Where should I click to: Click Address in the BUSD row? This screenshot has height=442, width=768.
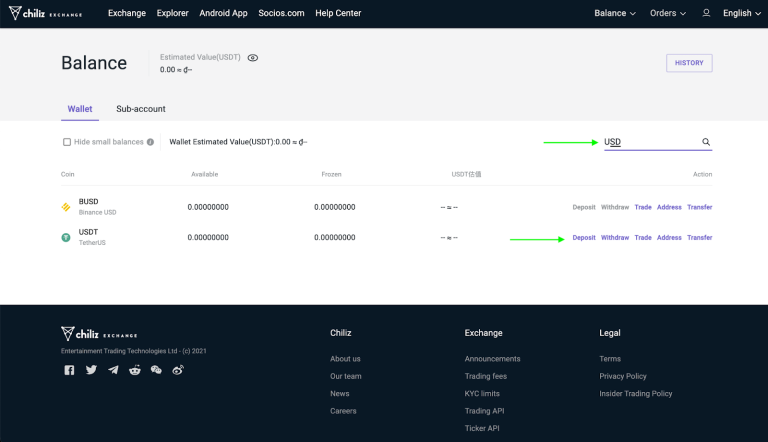coord(669,207)
